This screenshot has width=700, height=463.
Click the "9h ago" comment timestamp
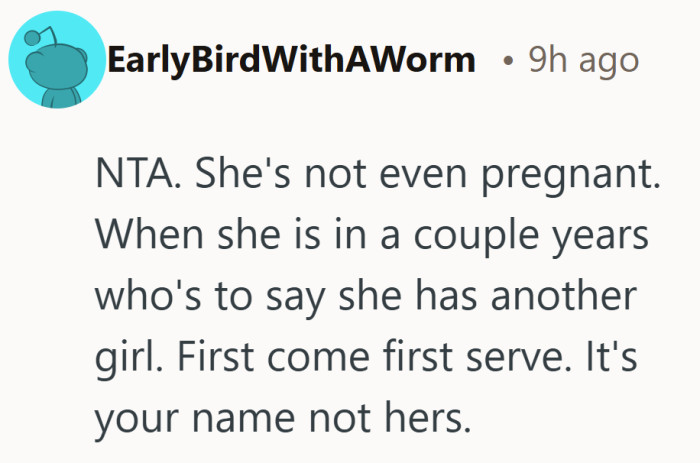pos(582,60)
